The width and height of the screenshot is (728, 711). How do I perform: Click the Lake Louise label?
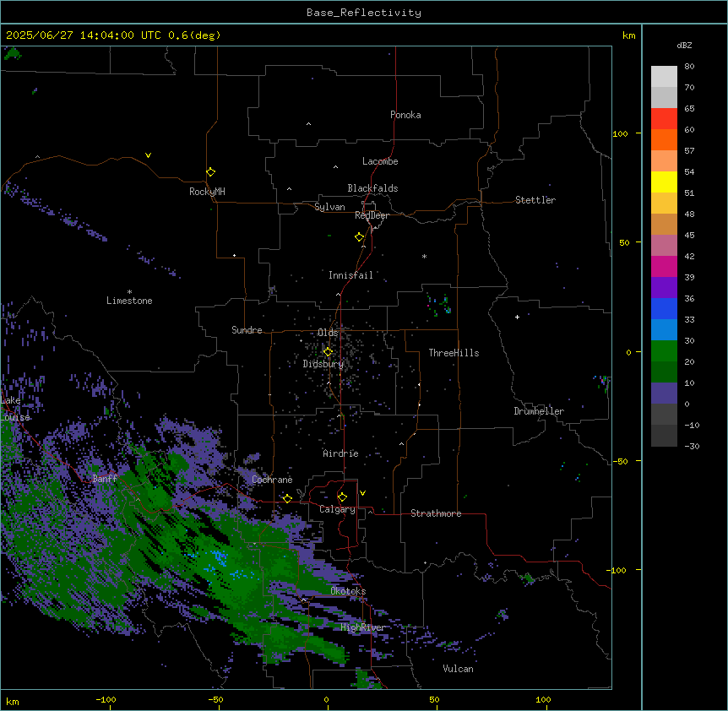pos(14,409)
